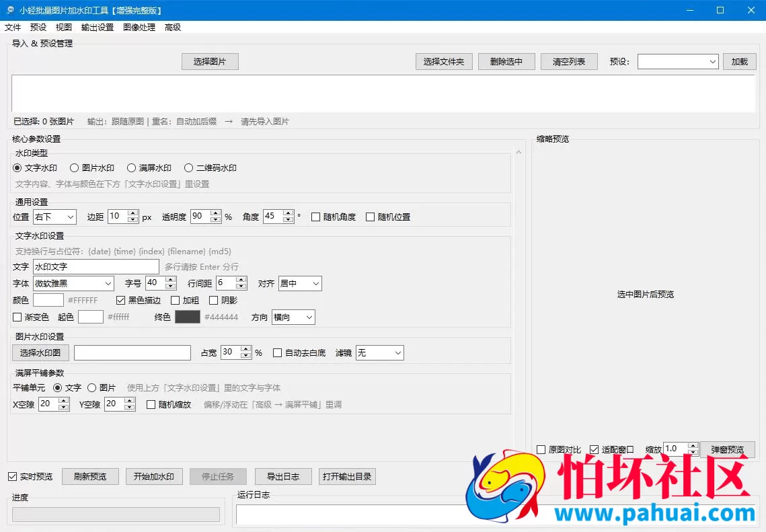Decrease the Y空隙 value with down arrow
The image size is (766, 532).
click(x=129, y=408)
